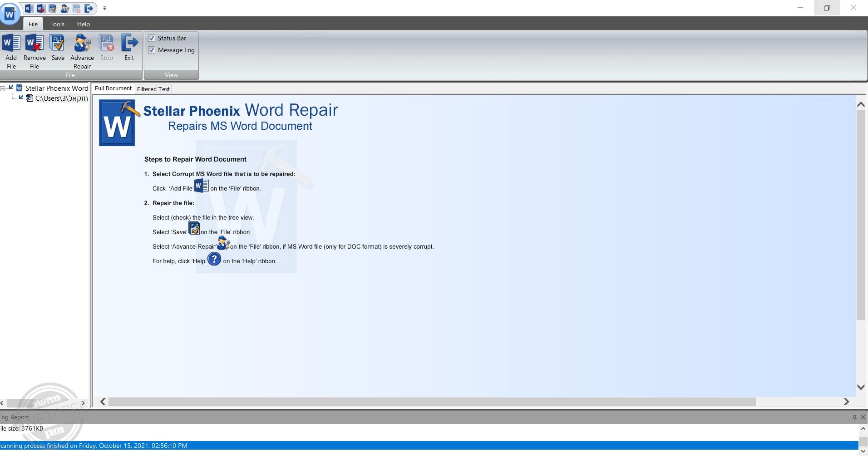Restore down the application window
This screenshot has height=456, width=868.
pyautogui.click(x=827, y=8)
